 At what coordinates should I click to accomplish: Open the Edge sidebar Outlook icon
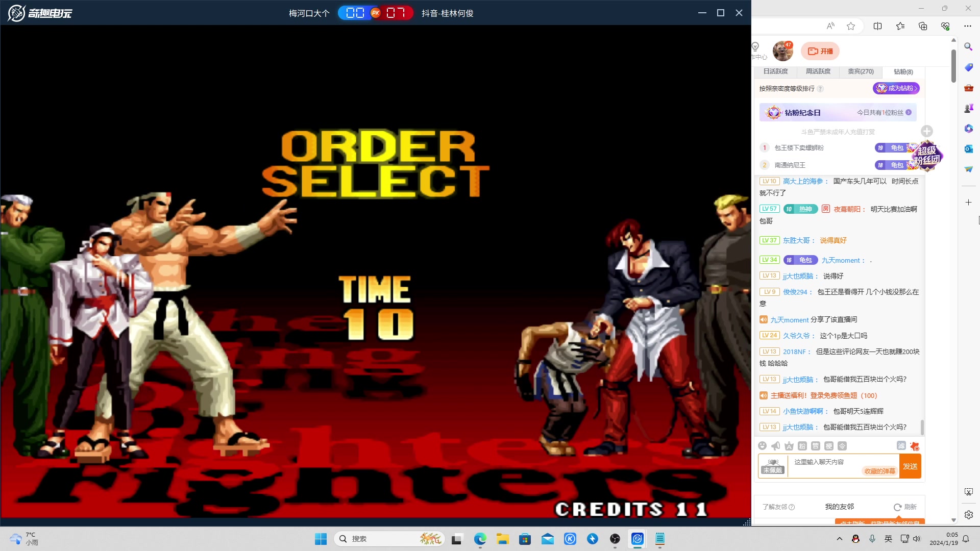(x=968, y=149)
